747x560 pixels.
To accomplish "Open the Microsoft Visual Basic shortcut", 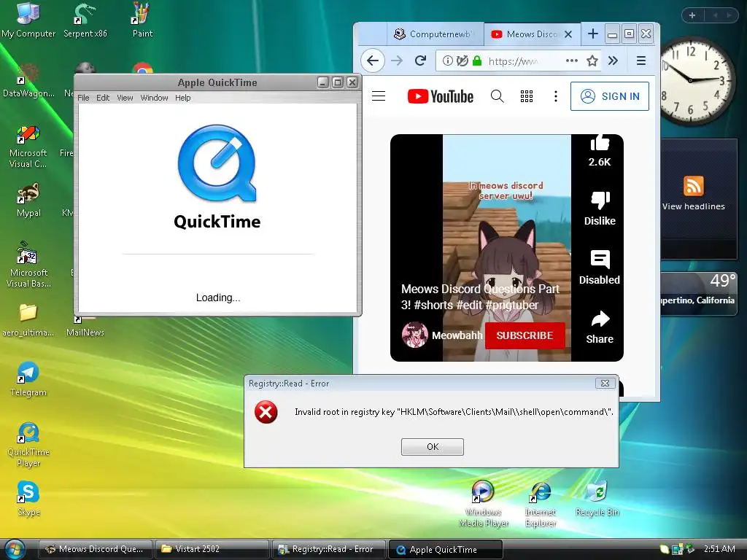I will (28, 265).
